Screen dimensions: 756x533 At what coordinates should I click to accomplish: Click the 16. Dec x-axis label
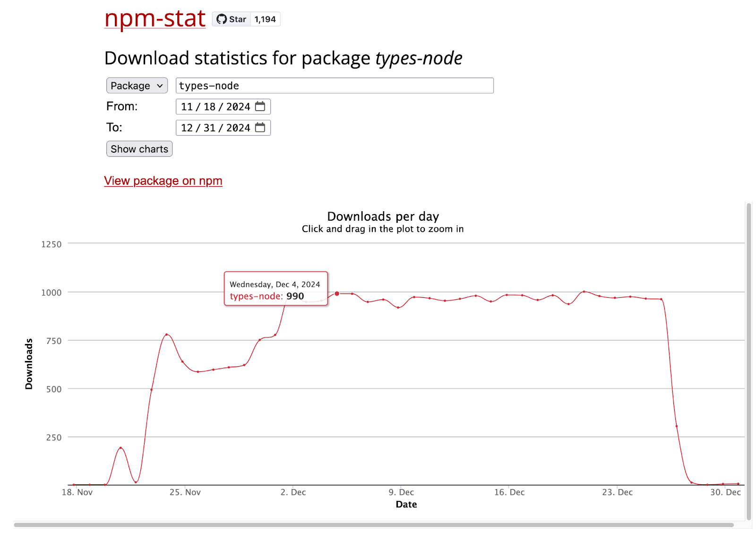(x=509, y=492)
